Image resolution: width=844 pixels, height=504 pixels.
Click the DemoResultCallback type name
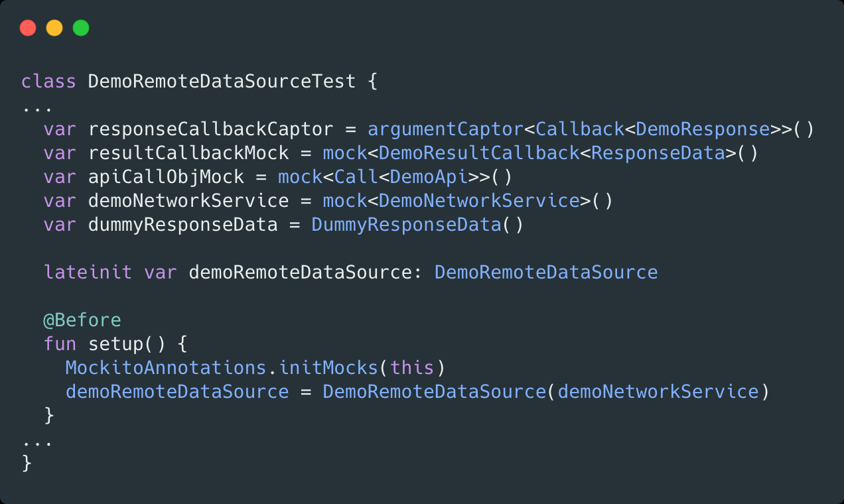point(479,153)
